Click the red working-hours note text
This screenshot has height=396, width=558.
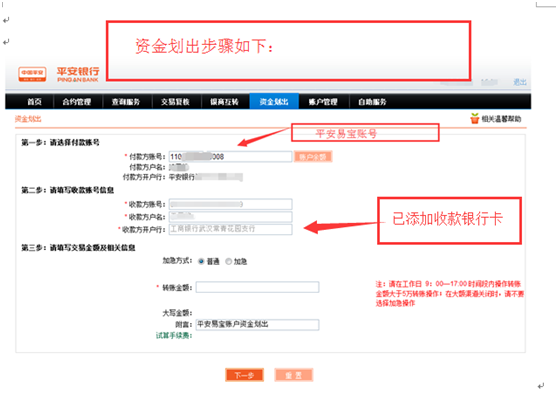click(449, 294)
